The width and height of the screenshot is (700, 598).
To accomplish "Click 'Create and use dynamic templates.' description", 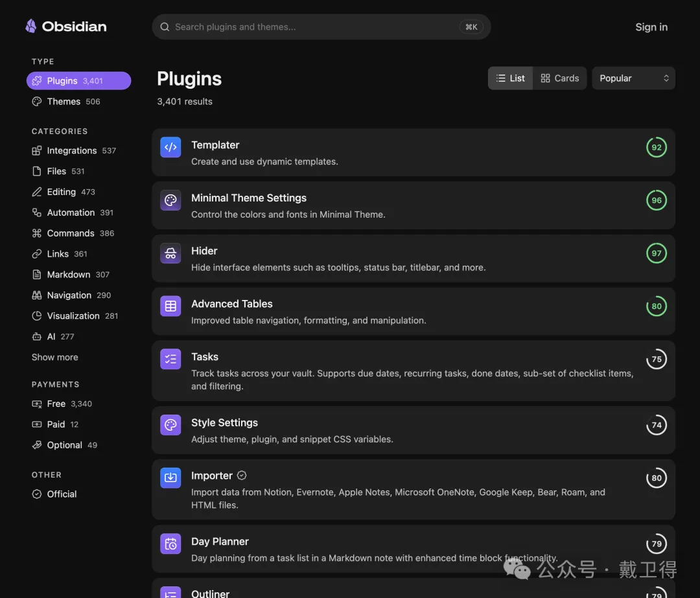I will coord(264,161).
